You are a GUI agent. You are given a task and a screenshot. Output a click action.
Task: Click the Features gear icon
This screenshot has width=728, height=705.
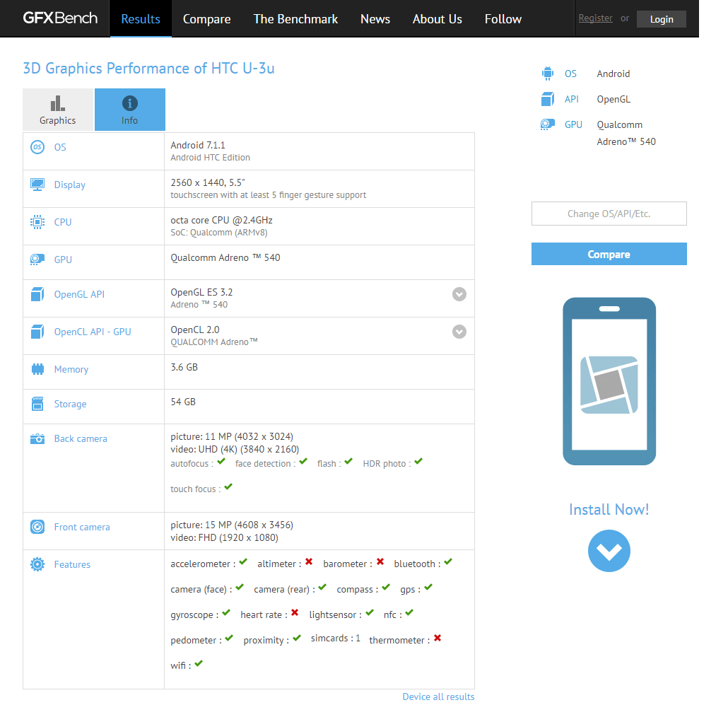[x=37, y=564]
